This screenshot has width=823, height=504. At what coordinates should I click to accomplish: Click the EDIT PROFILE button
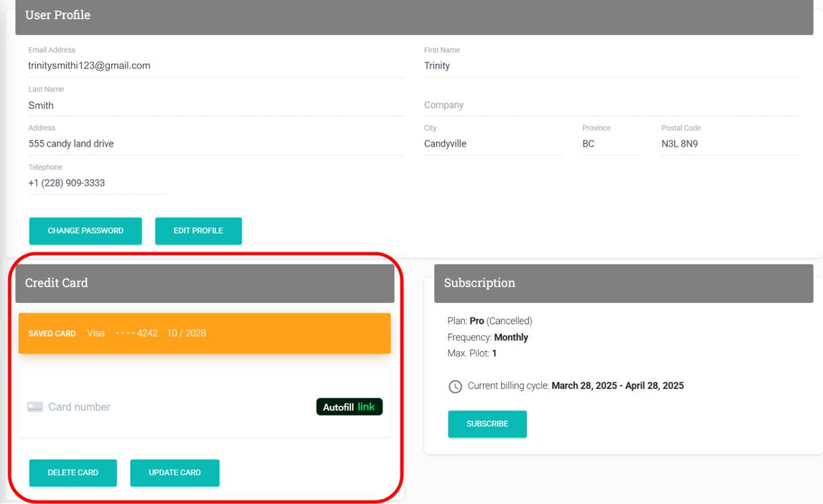(198, 231)
